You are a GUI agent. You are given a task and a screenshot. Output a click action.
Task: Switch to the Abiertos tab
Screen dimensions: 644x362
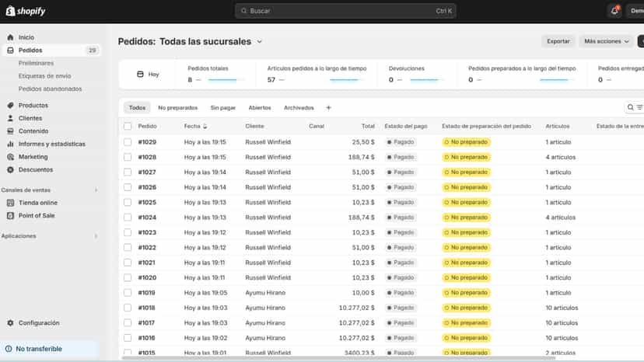[260, 107]
